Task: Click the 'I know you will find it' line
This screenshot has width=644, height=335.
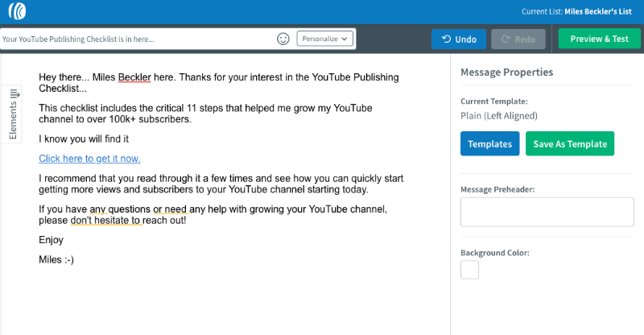Action: click(84, 139)
